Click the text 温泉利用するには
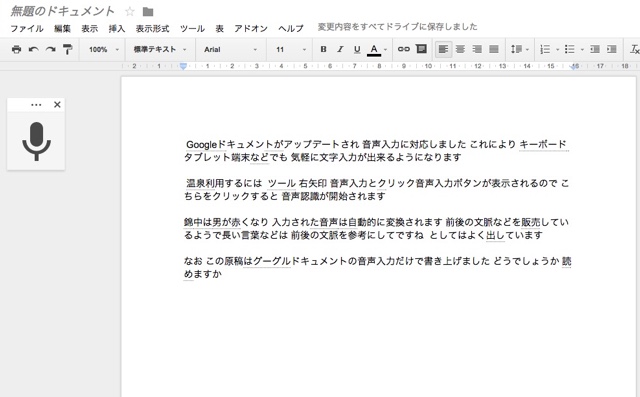 coord(224,183)
